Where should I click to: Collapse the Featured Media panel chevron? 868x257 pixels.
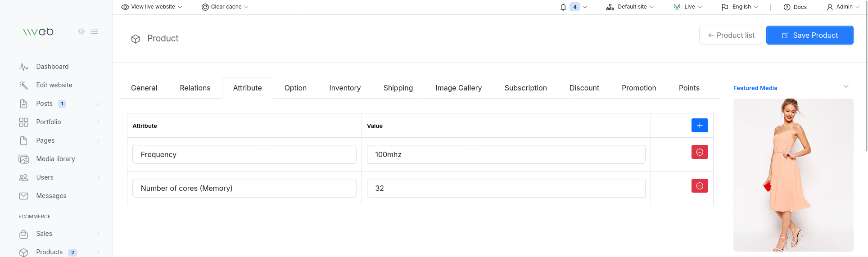[845, 86]
